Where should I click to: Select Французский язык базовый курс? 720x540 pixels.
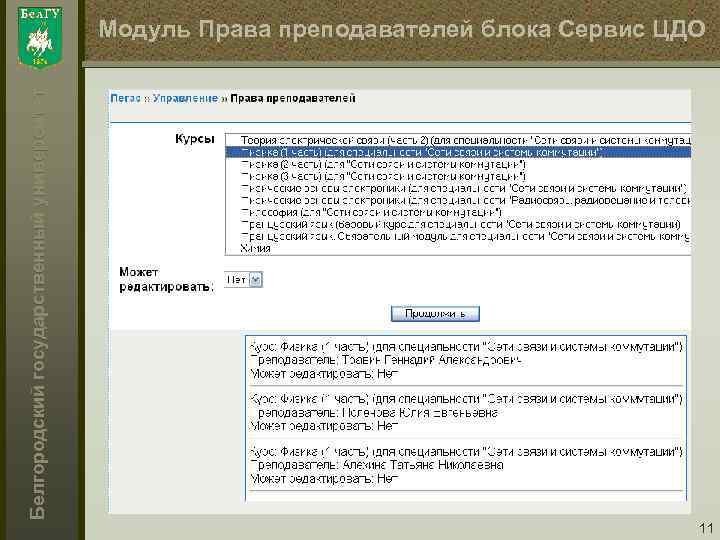(458, 224)
